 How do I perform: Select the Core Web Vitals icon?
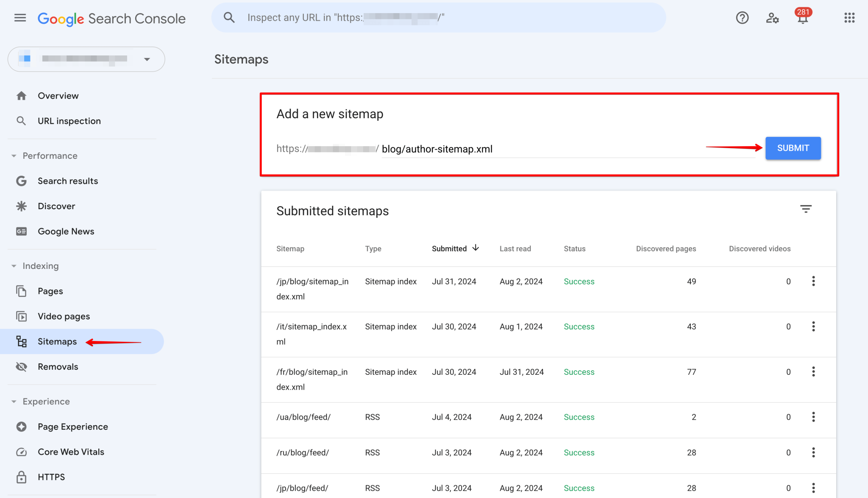click(x=21, y=452)
